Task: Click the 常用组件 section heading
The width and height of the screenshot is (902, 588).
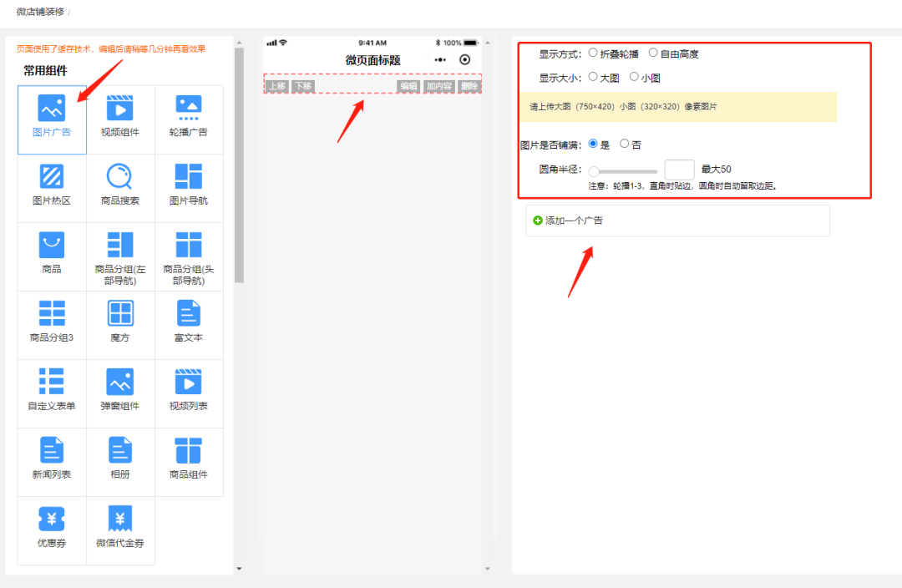Action: 45,71
